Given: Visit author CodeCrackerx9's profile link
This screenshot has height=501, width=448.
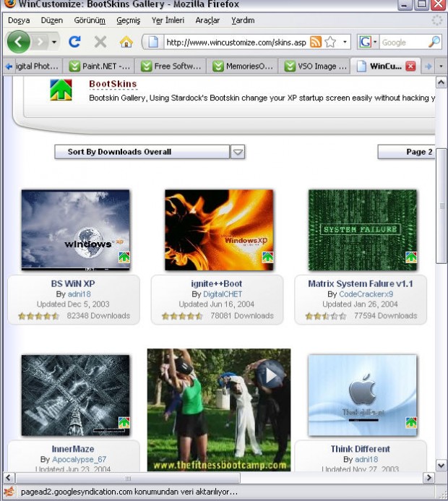Looking at the screenshot, I should tap(366, 294).
